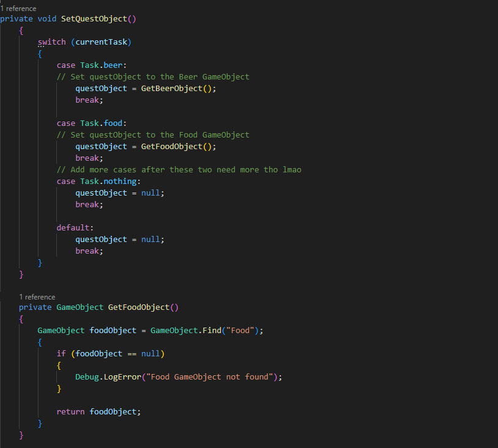The height and width of the screenshot is (448, 498).
Task: Click 'if (foodObject == null)' condition
Action: click(x=111, y=353)
